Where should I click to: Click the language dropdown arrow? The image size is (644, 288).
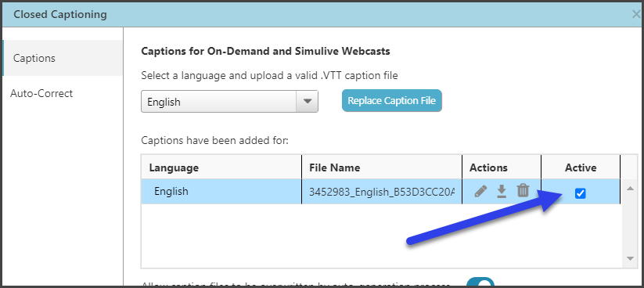[308, 102]
